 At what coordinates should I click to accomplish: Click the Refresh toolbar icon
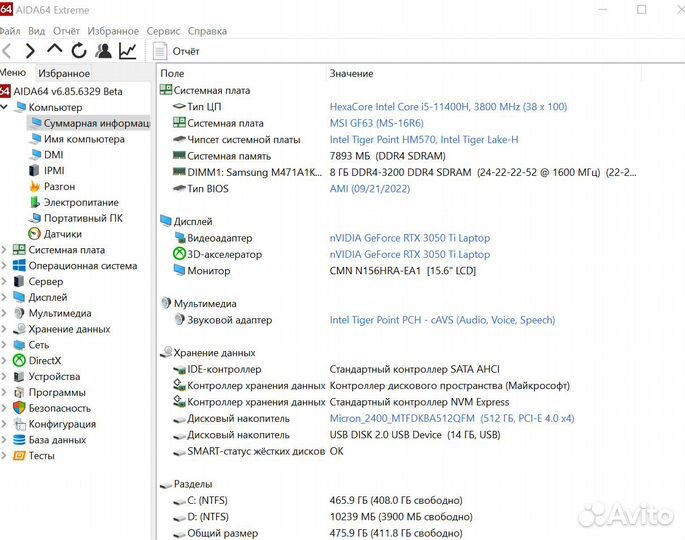tap(79, 51)
